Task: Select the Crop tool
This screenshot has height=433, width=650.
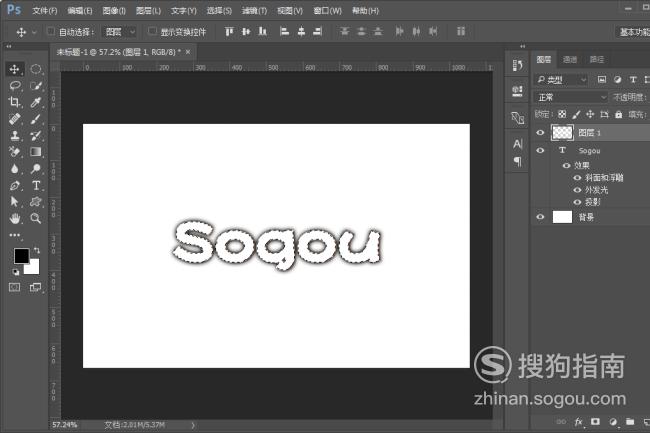Action: point(15,102)
